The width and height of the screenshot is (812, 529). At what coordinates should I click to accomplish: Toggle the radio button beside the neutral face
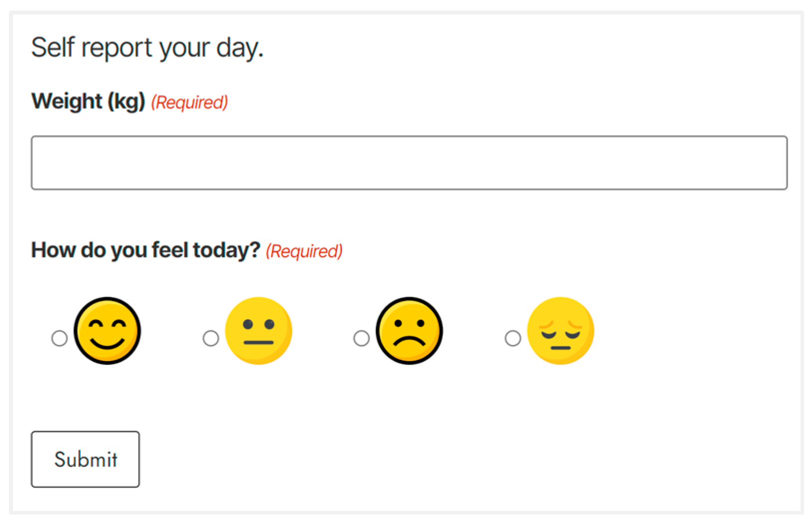[210, 338]
